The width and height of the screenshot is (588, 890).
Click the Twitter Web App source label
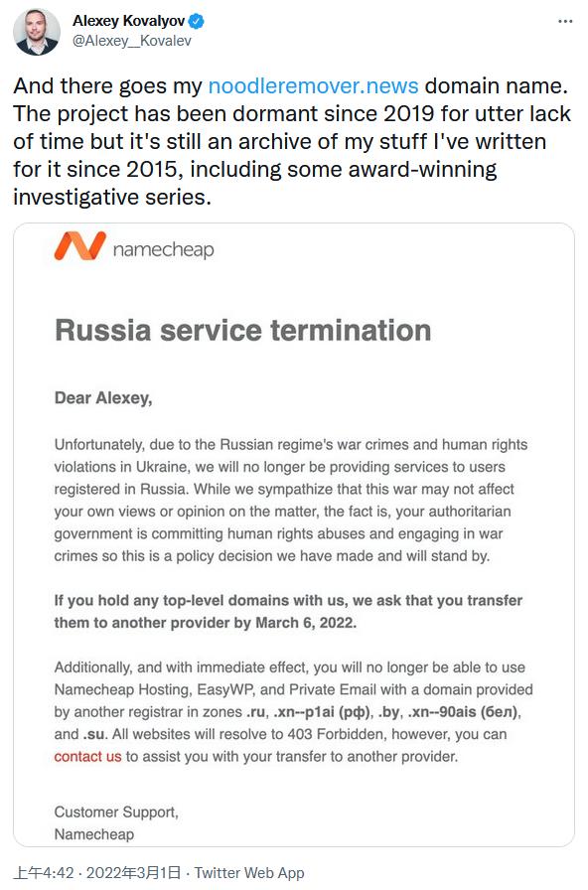[249, 872]
